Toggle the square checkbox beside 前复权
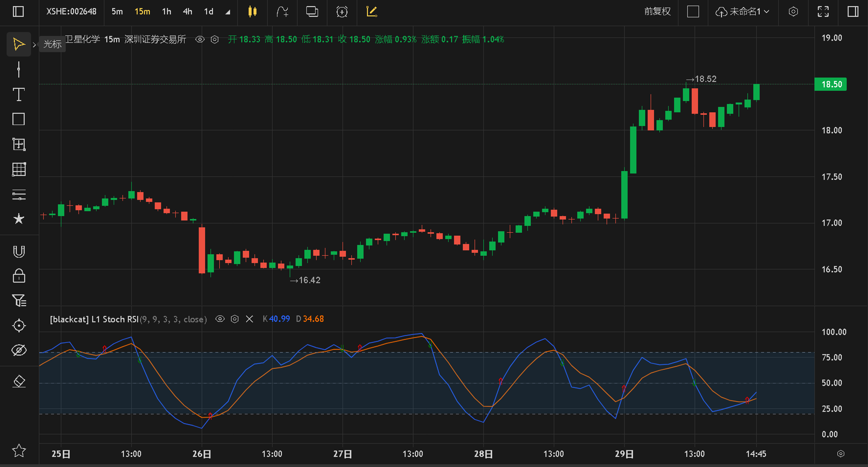The image size is (868, 467). pyautogui.click(x=693, y=12)
